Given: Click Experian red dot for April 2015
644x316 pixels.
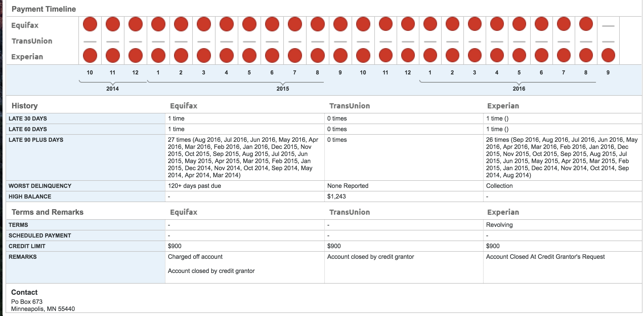Looking at the screenshot, I should click(226, 55).
